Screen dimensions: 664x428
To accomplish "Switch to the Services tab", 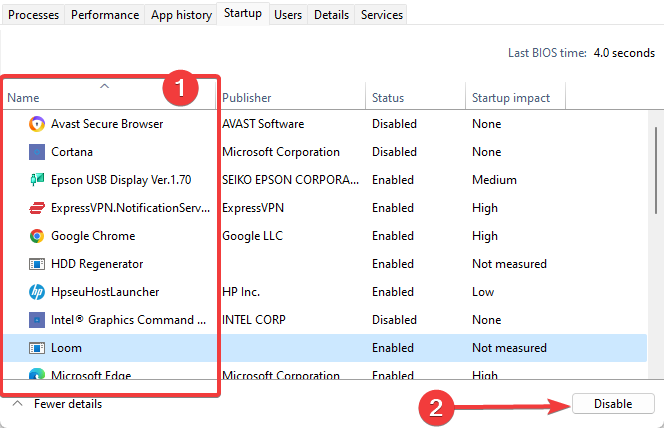I will tap(382, 15).
